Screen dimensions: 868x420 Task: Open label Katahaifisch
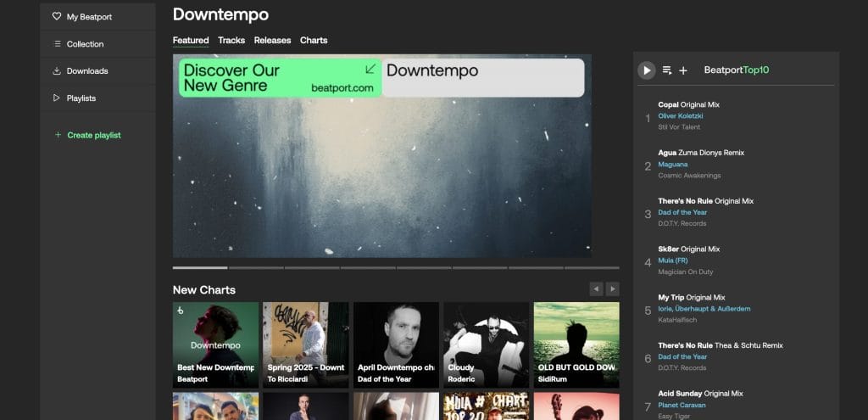click(677, 320)
